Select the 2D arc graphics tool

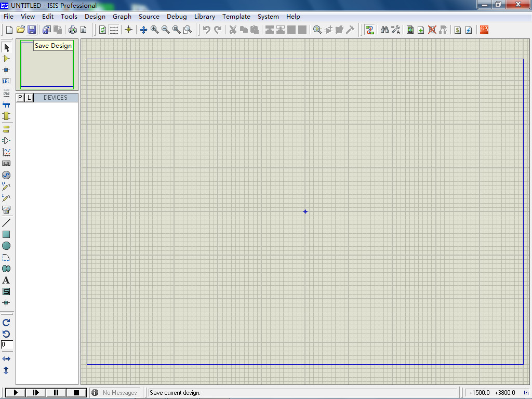click(6, 257)
